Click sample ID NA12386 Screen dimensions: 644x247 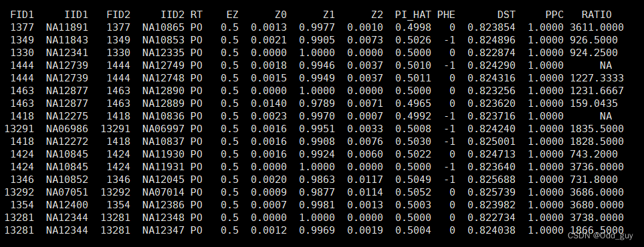click(x=163, y=205)
